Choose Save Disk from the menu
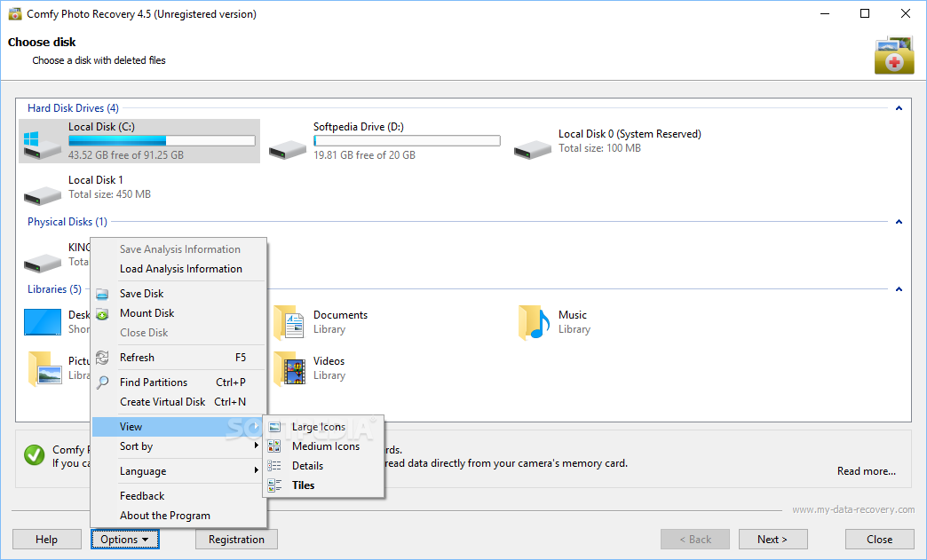This screenshot has height=560, width=927. (179, 294)
